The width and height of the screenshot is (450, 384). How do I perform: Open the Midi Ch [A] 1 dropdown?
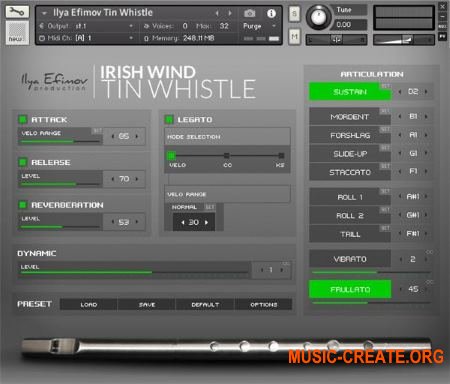pos(87,38)
